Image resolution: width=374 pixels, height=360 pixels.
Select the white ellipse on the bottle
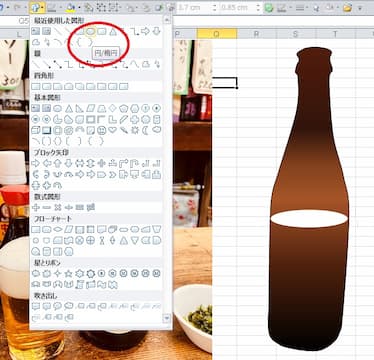point(309,219)
